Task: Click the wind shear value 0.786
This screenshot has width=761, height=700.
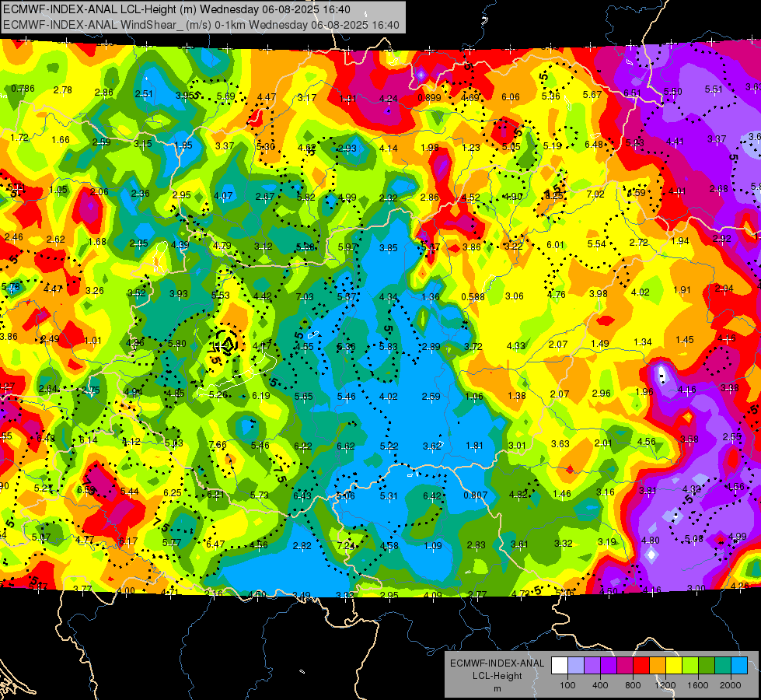Action: pyautogui.click(x=23, y=89)
